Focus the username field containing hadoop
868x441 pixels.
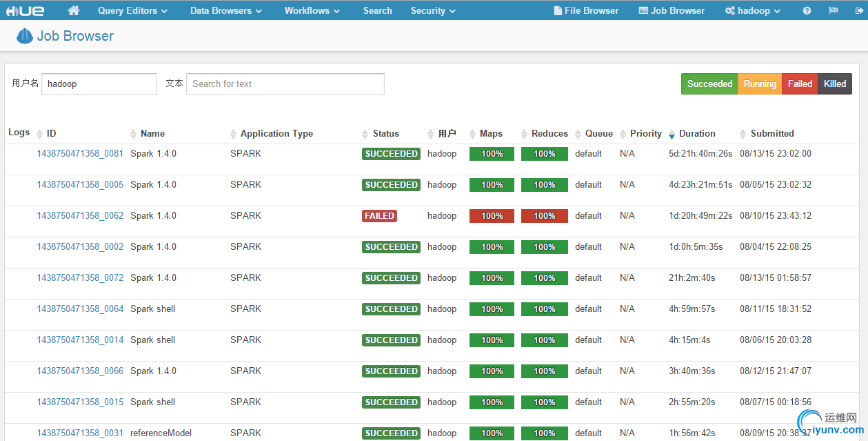tap(99, 84)
